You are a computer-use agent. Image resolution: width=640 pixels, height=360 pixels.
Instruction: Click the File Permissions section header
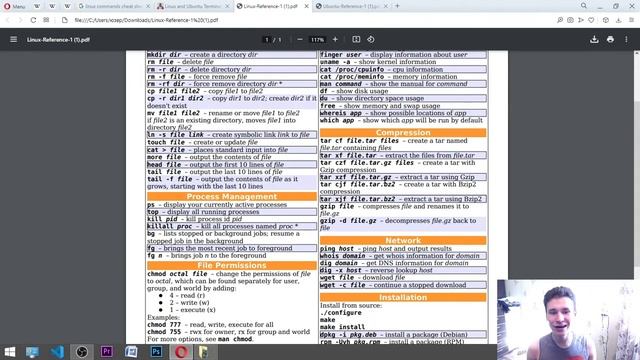pos(231,265)
